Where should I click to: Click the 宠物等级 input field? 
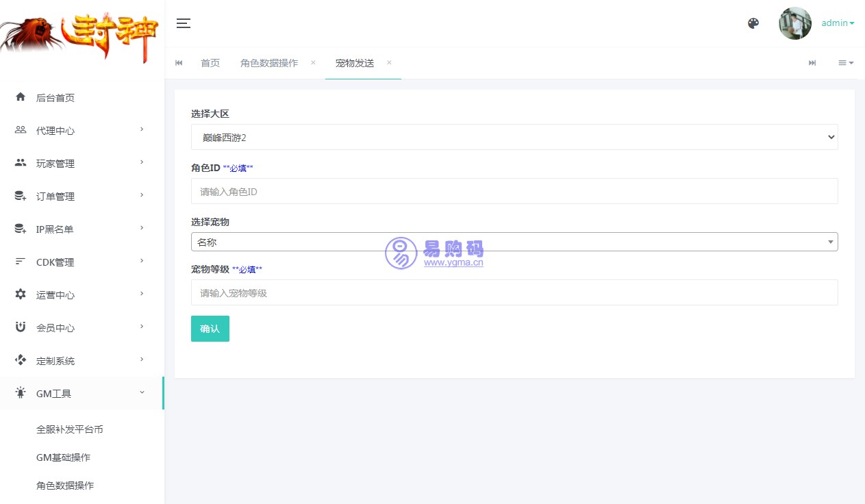click(514, 293)
